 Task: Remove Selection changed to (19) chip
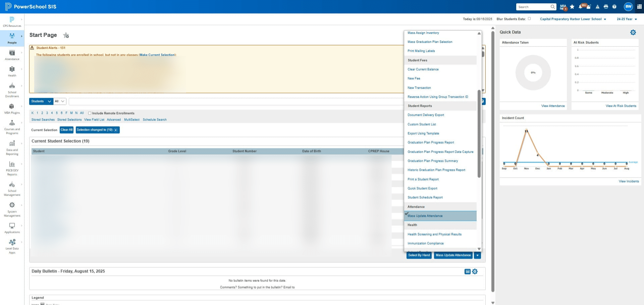[x=116, y=130]
